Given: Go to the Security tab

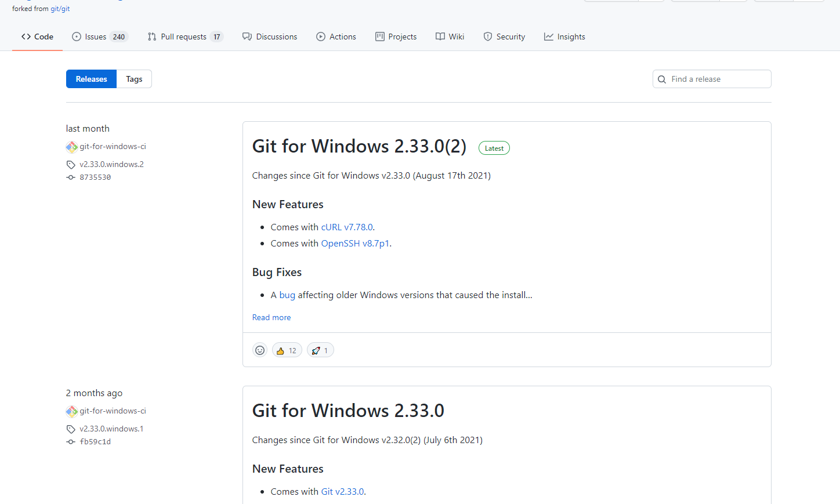Looking at the screenshot, I should [504, 37].
